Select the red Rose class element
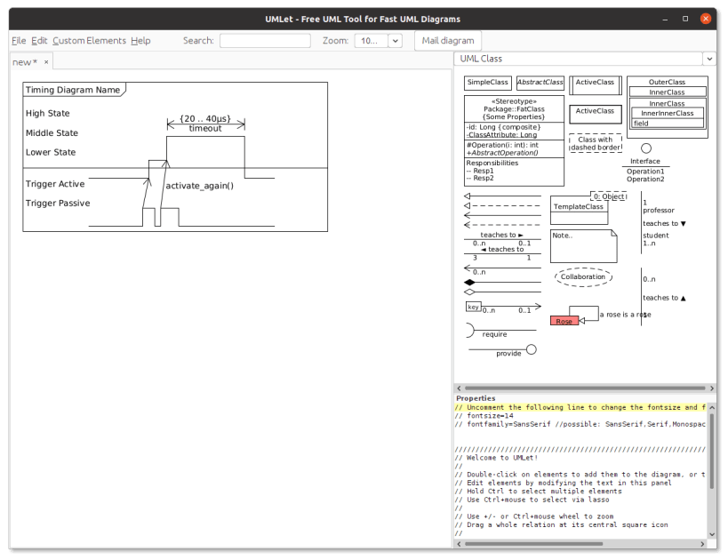 [564, 321]
